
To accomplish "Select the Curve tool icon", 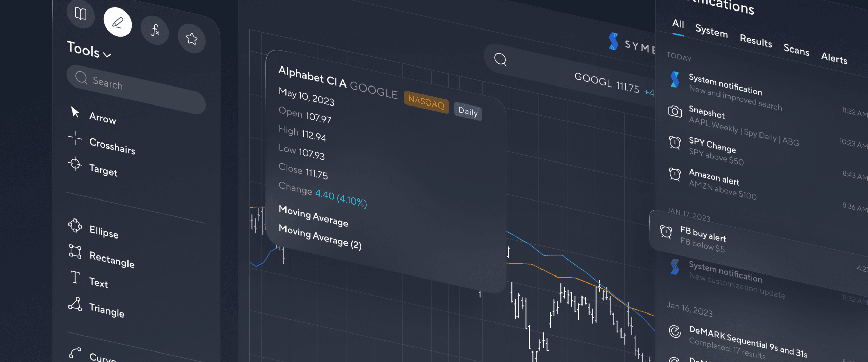I will (x=75, y=353).
